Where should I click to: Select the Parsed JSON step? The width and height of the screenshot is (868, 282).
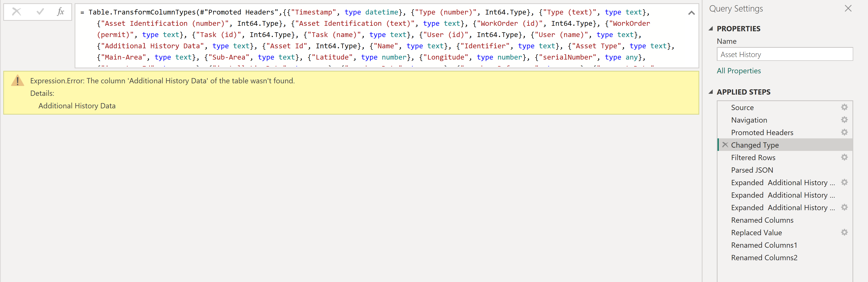coord(752,170)
